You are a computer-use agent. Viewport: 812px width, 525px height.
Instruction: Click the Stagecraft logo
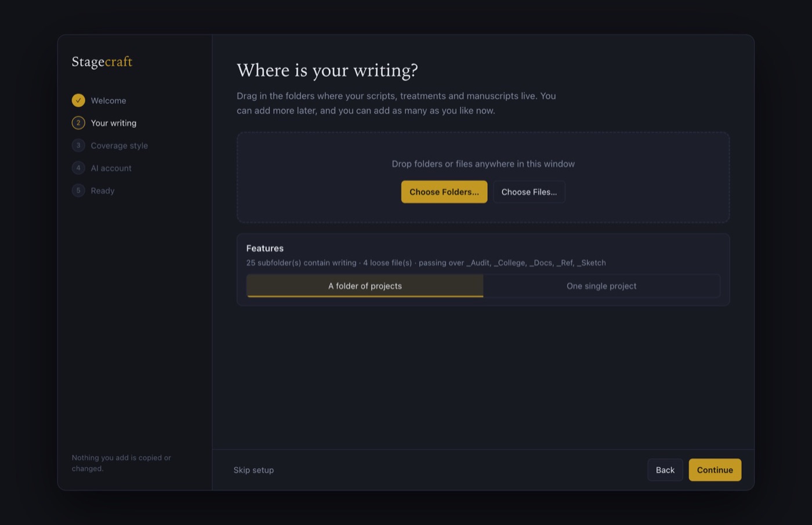102,62
